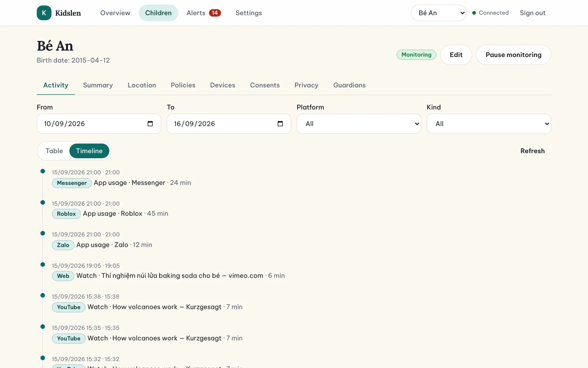Select the Children nav item

coord(158,13)
